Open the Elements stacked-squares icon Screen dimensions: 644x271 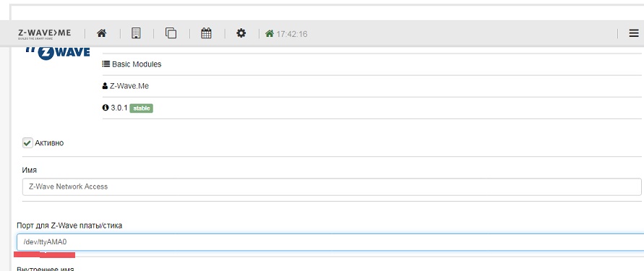tap(171, 33)
